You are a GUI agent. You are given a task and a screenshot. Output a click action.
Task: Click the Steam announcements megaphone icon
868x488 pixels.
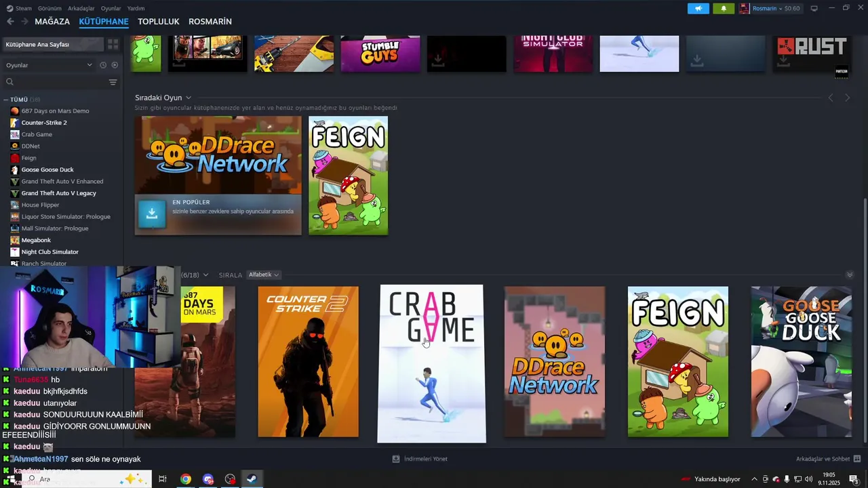[698, 8]
